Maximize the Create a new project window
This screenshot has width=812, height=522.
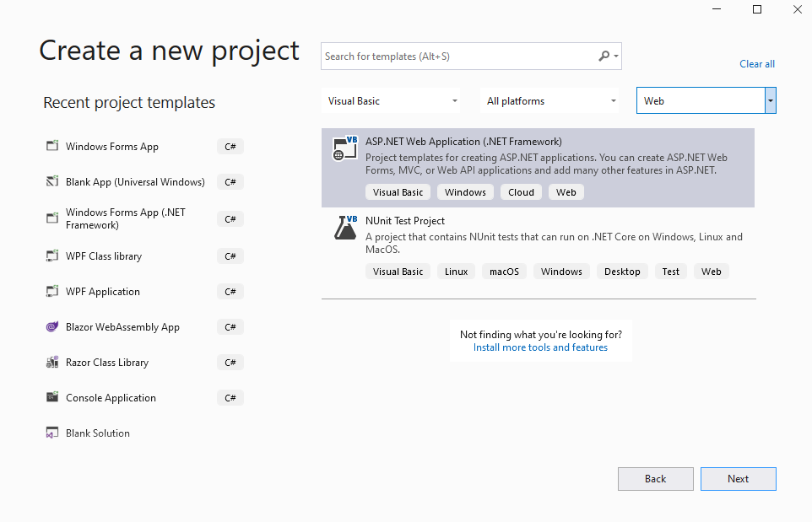click(x=757, y=9)
